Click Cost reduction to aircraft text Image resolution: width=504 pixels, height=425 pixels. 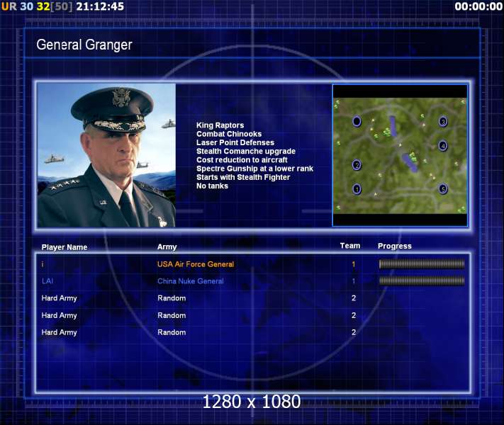pyautogui.click(x=242, y=160)
